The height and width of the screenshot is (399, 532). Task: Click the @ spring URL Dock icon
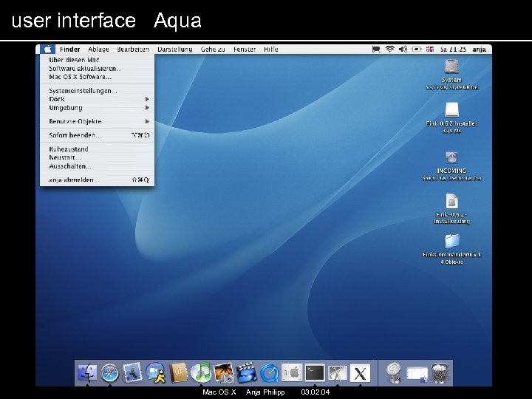point(394,372)
